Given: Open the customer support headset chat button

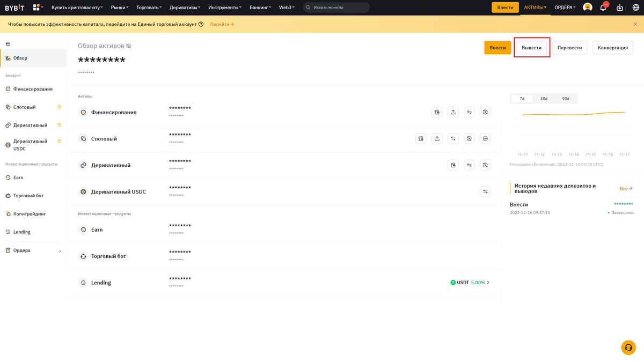Looking at the screenshot, I should click(x=628, y=347).
